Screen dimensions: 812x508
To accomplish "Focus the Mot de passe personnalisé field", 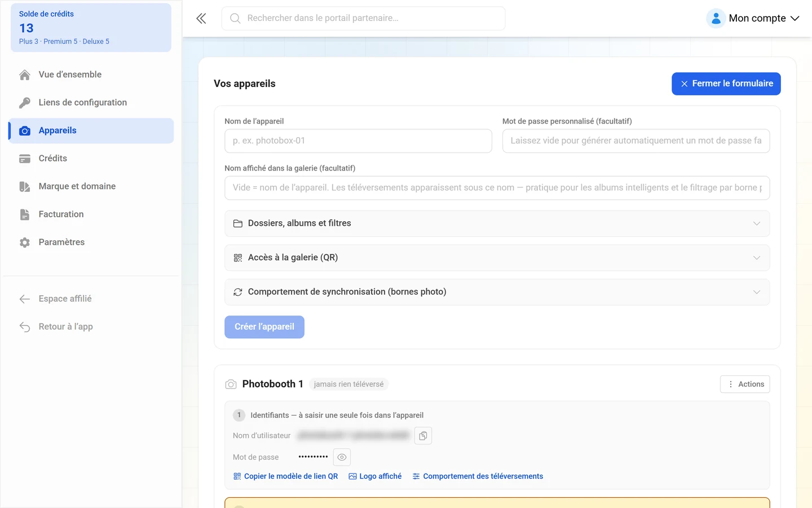I will [636, 141].
